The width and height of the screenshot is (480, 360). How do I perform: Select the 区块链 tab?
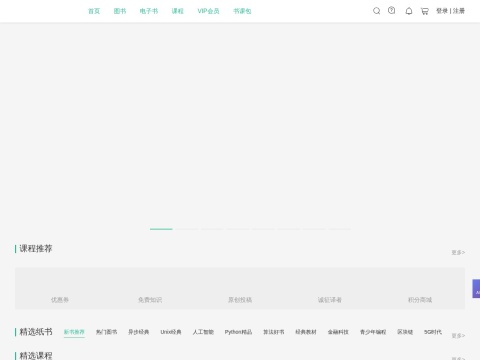pos(405,332)
